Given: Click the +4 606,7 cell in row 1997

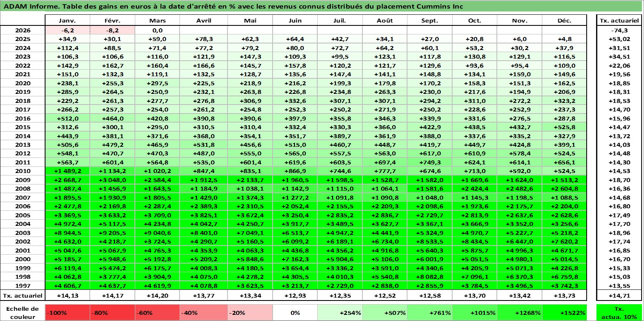Looking at the screenshot, I should pyautogui.click(x=67, y=286).
